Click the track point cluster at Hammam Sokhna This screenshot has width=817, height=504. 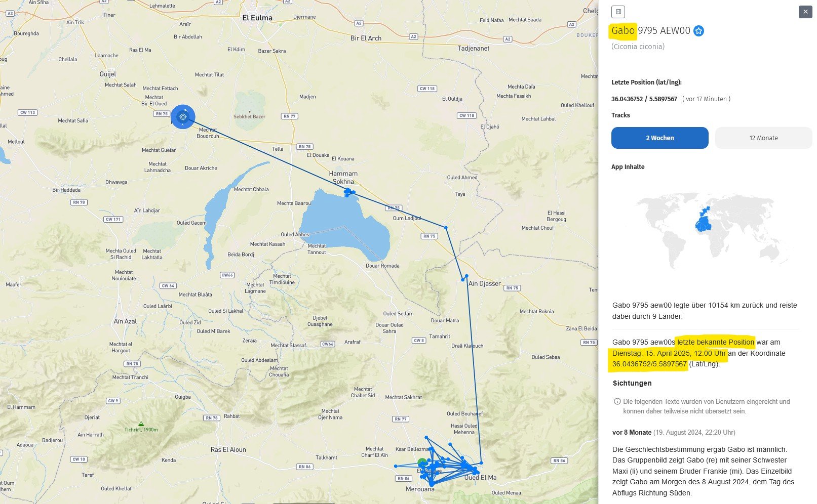(x=348, y=192)
